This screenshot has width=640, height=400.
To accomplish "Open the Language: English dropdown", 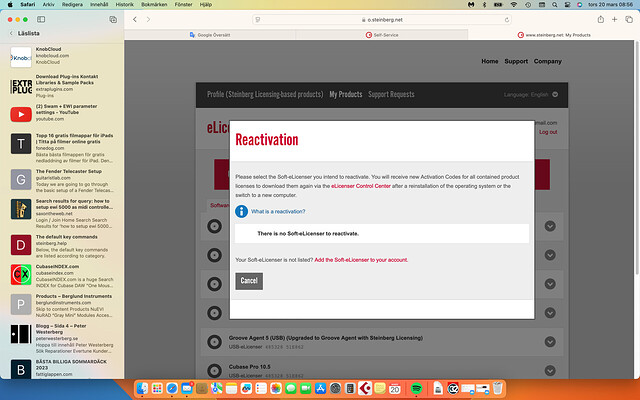I will tap(531, 94).
